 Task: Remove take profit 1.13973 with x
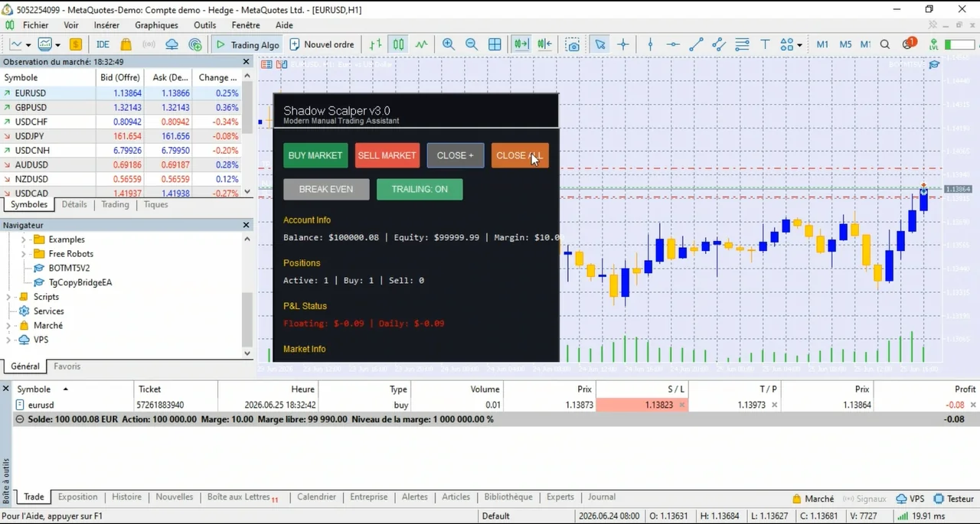tap(774, 405)
